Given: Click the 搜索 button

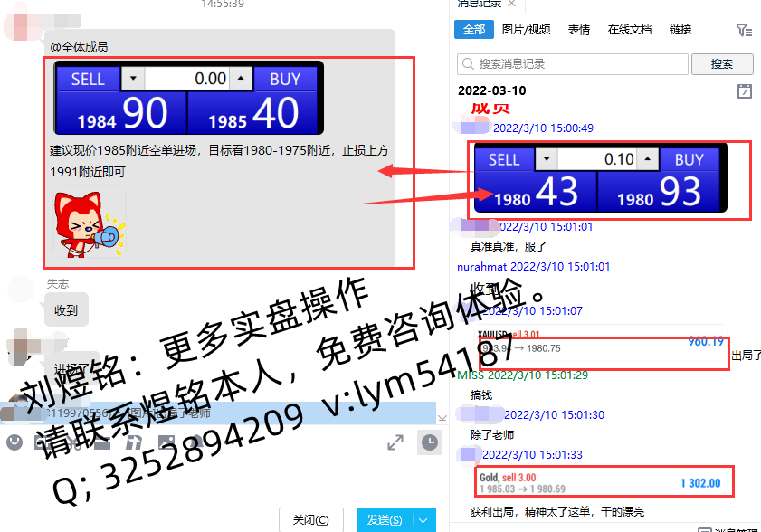Looking at the screenshot, I should click(721, 64).
